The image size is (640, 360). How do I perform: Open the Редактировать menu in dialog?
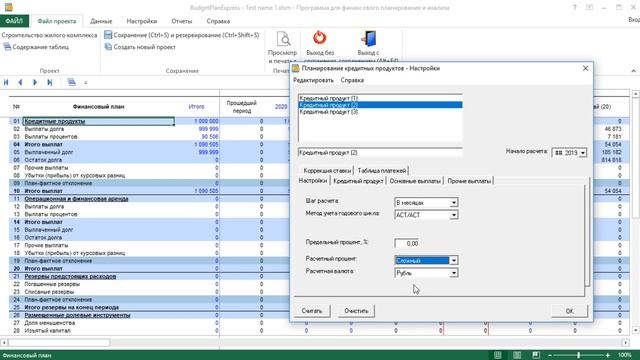[313, 80]
